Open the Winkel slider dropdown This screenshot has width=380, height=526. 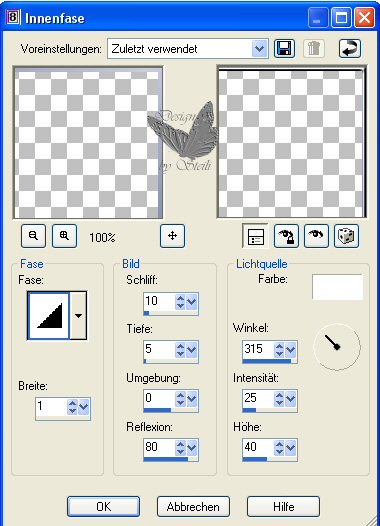pyautogui.click(x=290, y=350)
